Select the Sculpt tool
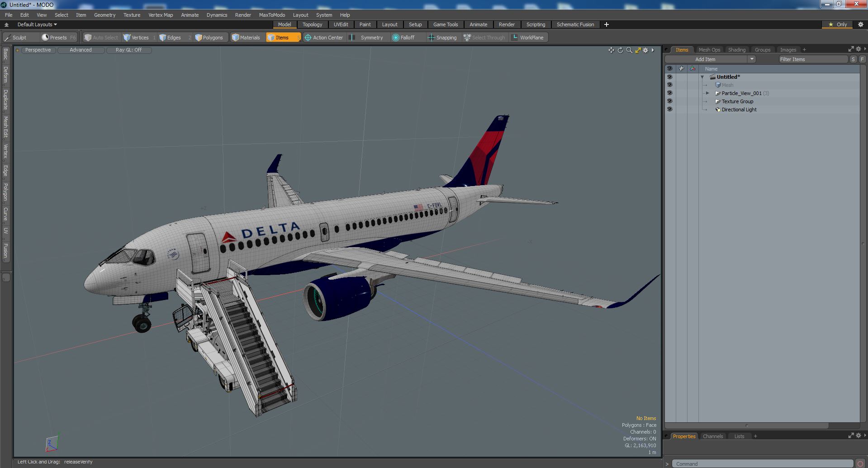 point(15,38)
